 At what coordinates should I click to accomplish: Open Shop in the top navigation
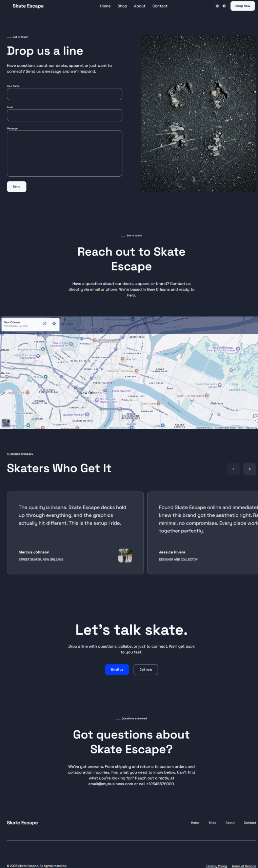point(122,6)
